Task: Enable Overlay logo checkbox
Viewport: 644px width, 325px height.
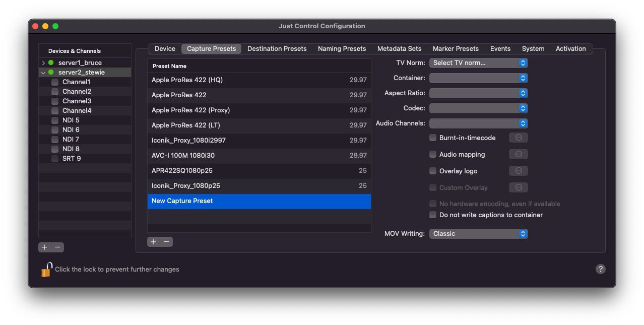Action: (x=433, y=171)
